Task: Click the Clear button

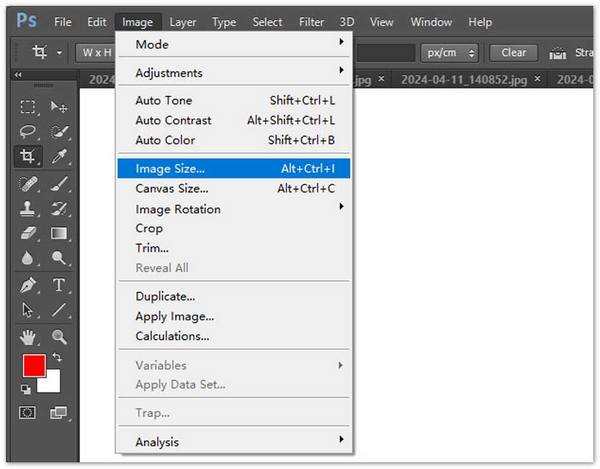Action: (x=514, y=52)
